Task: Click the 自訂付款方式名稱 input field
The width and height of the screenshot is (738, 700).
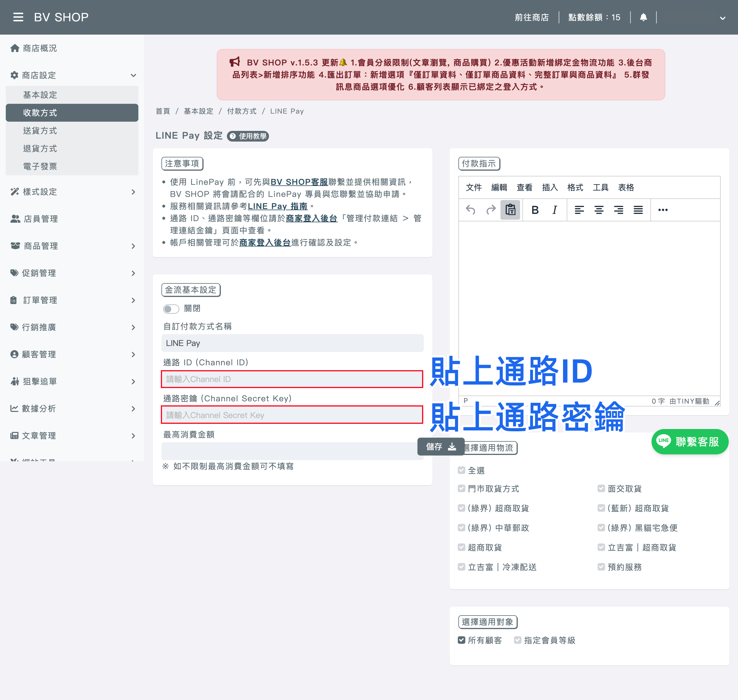Action: coord(293,343)
